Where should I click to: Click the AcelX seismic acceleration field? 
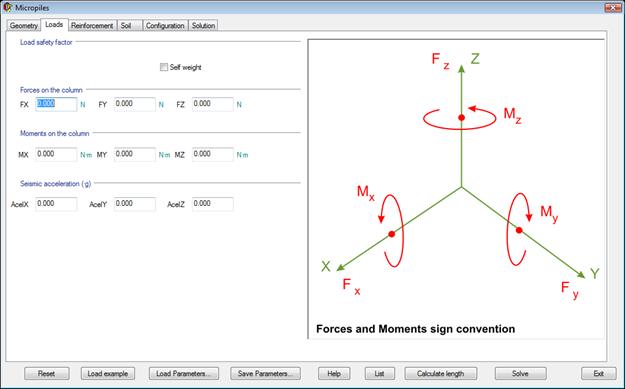tap(56, 204)
